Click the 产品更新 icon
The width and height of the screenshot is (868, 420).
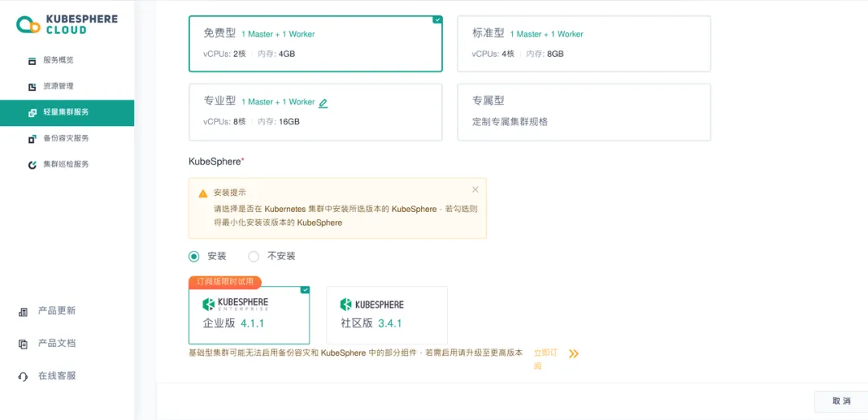23,312
